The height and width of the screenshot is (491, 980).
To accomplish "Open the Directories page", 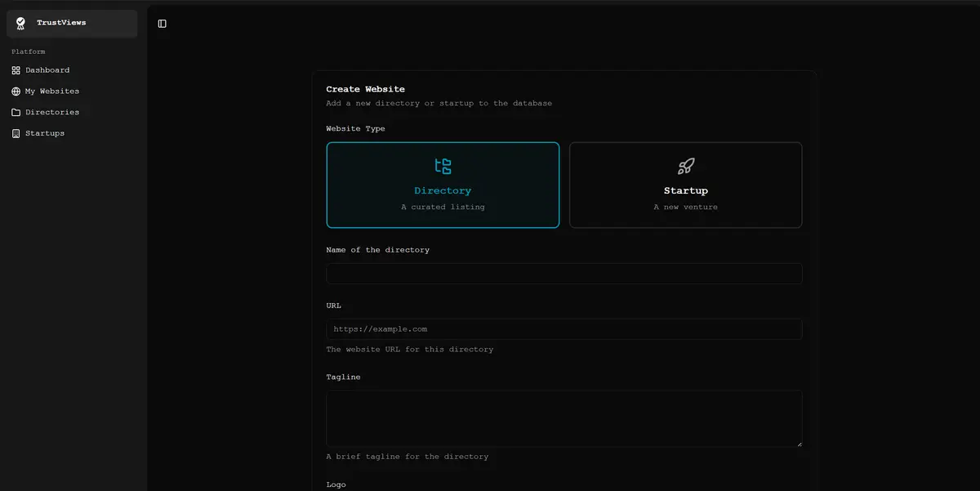I will click(53, 112).
